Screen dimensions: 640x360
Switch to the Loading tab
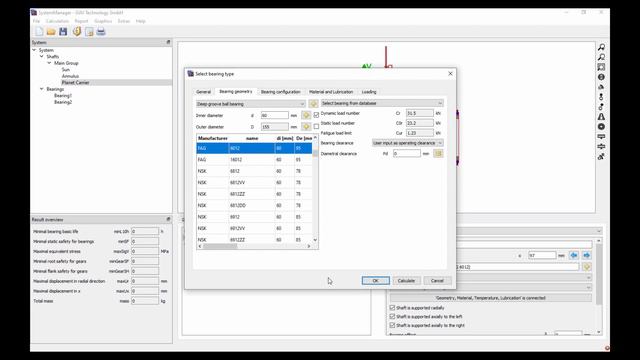(x=369, y=92)
